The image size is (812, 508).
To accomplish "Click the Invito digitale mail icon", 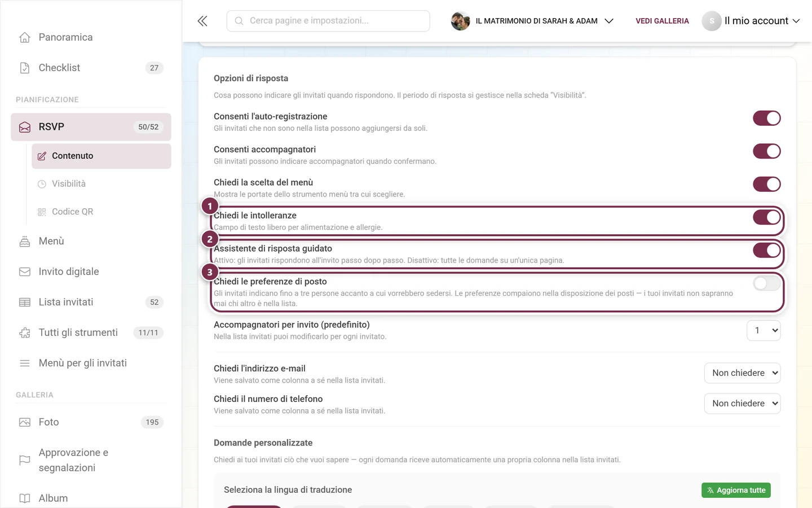I will [25, 271].
